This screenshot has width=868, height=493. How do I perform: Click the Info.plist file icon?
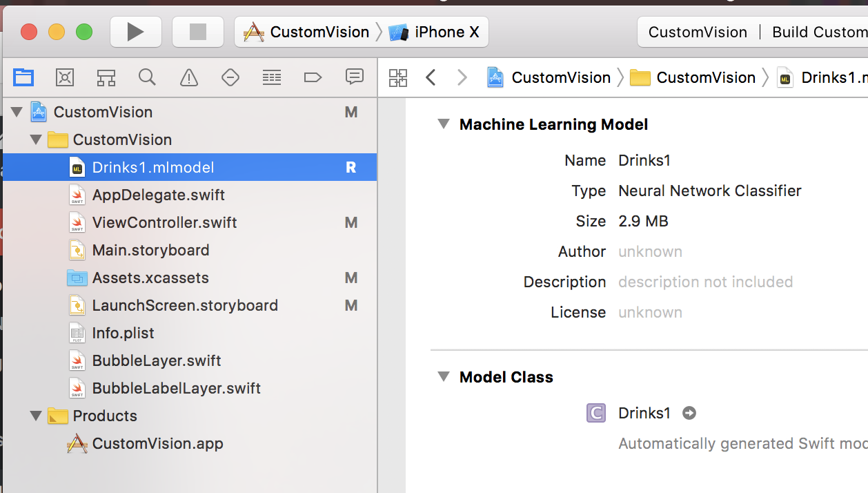(x=77, y=333)
